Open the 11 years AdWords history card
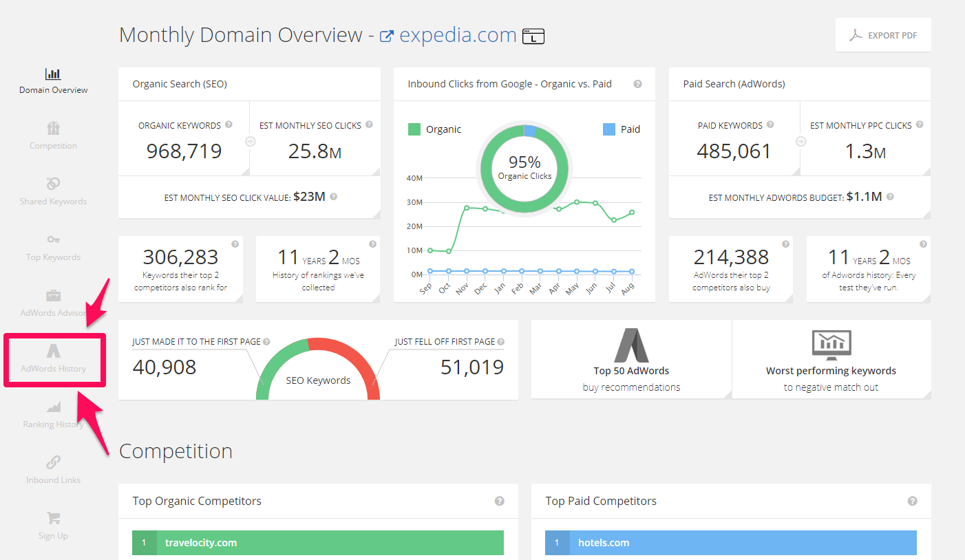This screenshot has width=965, height=560. 869,269
